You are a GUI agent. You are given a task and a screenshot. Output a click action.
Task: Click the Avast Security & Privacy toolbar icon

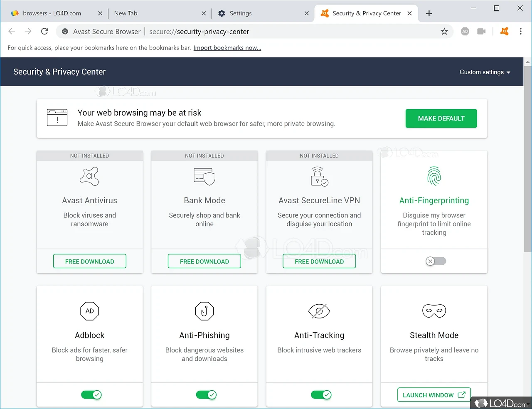tap(504, 32)
